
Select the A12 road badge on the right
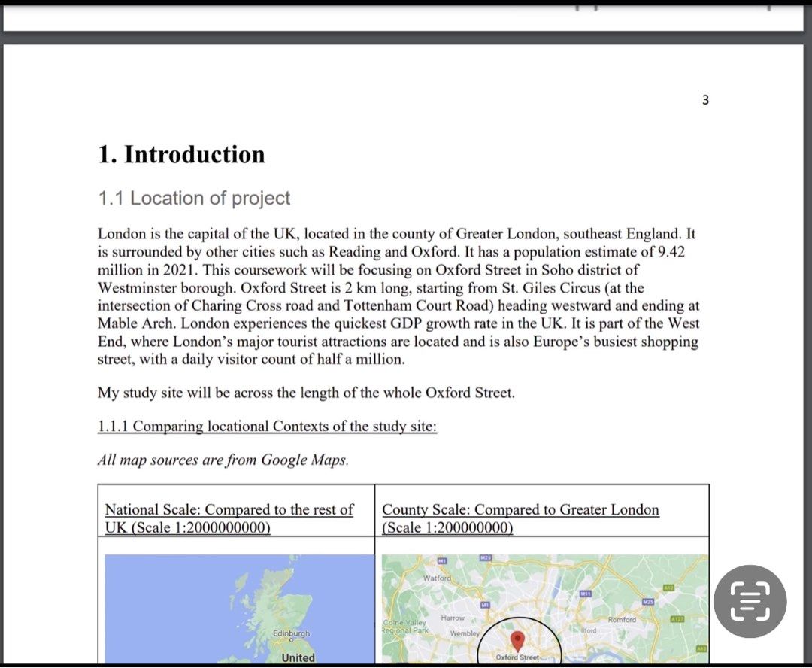(668, 587)
